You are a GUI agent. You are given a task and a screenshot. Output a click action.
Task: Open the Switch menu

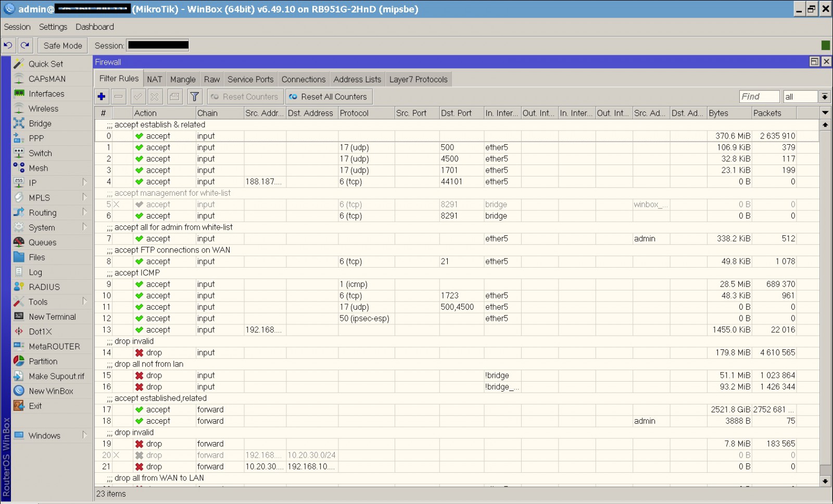click(40, 153)
